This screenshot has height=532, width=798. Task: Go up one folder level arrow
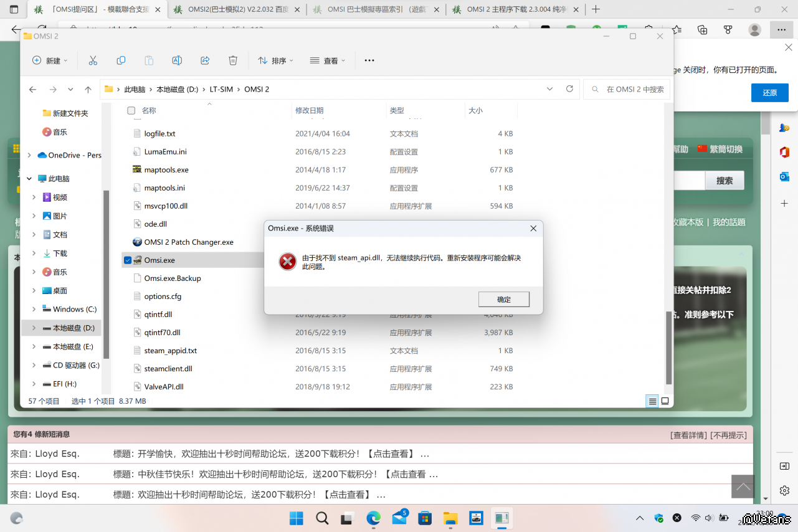click(x=88, y=90)
